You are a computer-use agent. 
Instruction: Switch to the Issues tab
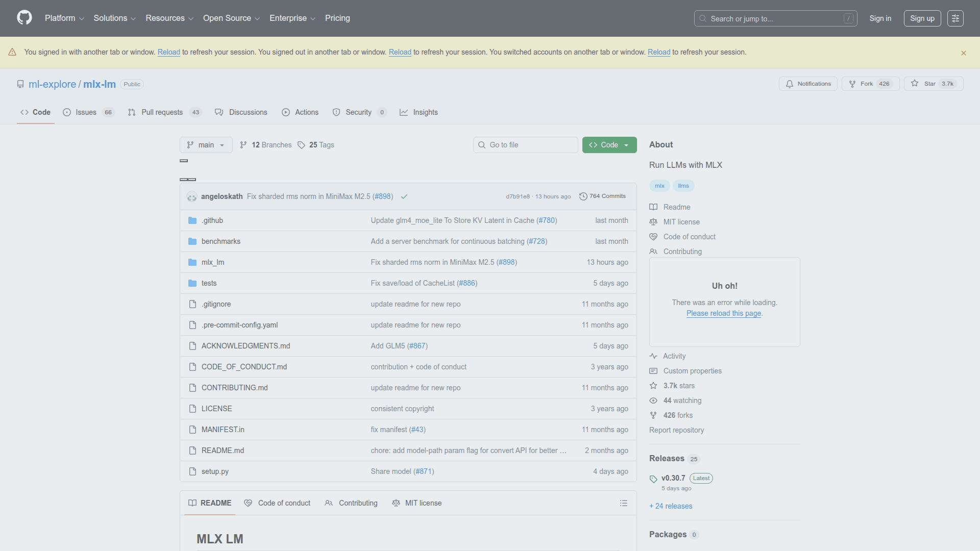point(86,112)
